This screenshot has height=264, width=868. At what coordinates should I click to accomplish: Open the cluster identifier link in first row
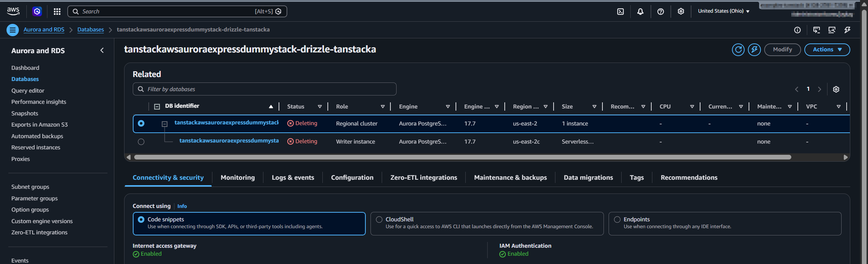coord(226,123)
